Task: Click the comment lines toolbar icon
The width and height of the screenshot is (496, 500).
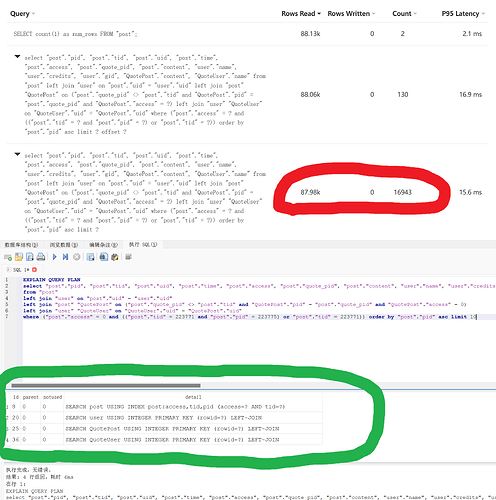Action: coord(128,257)
